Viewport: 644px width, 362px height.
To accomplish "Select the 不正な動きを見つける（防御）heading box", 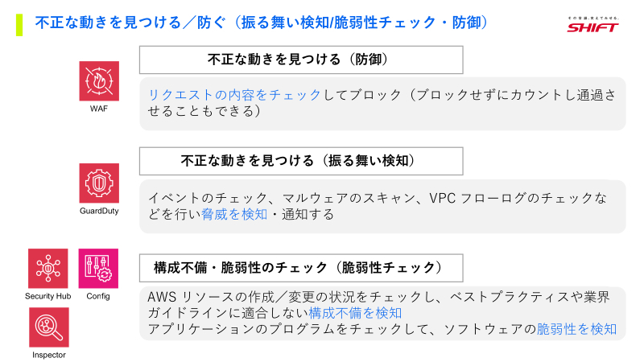I will click(301, 60).
